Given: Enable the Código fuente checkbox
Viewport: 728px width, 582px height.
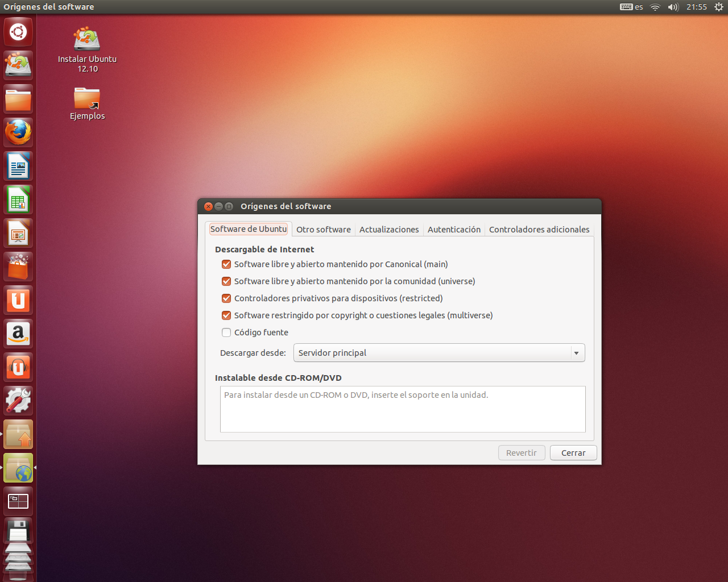Looking at the screenshot, I should coord(226,332).
